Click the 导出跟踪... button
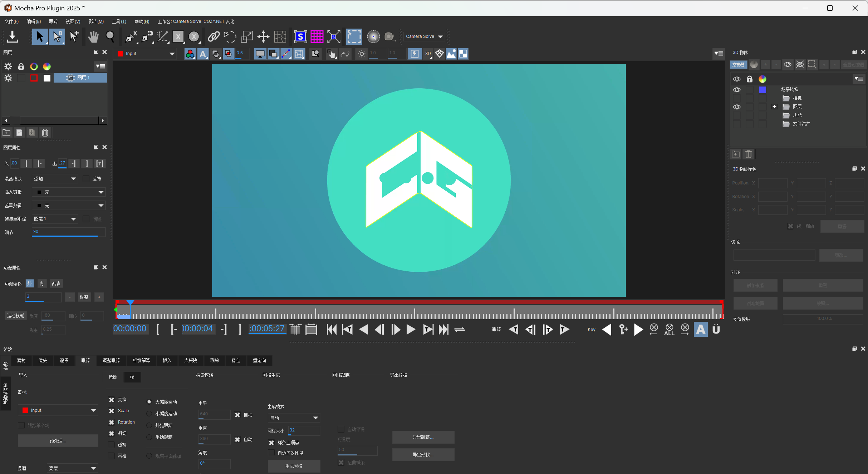 [x=423, y=437]
